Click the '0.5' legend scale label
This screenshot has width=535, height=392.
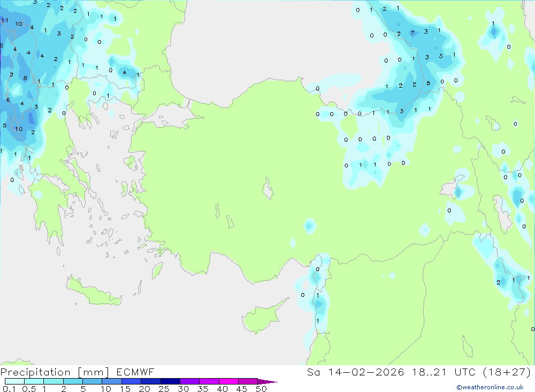coord(29,389)
